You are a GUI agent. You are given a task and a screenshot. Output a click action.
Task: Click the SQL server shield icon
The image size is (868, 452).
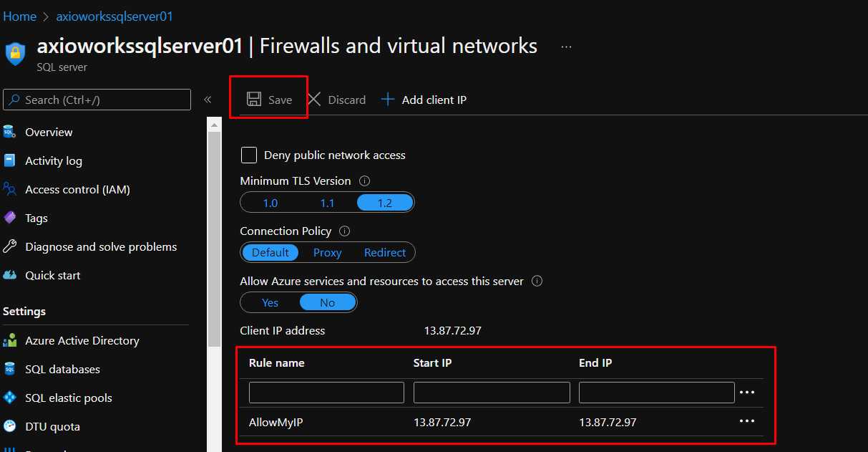coord(15,54)
